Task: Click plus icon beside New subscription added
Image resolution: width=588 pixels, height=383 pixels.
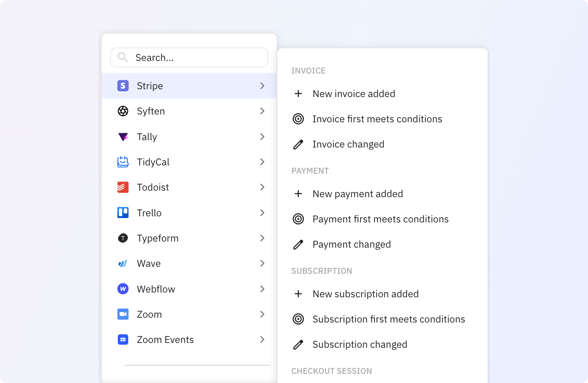Action: click(298, 294)
